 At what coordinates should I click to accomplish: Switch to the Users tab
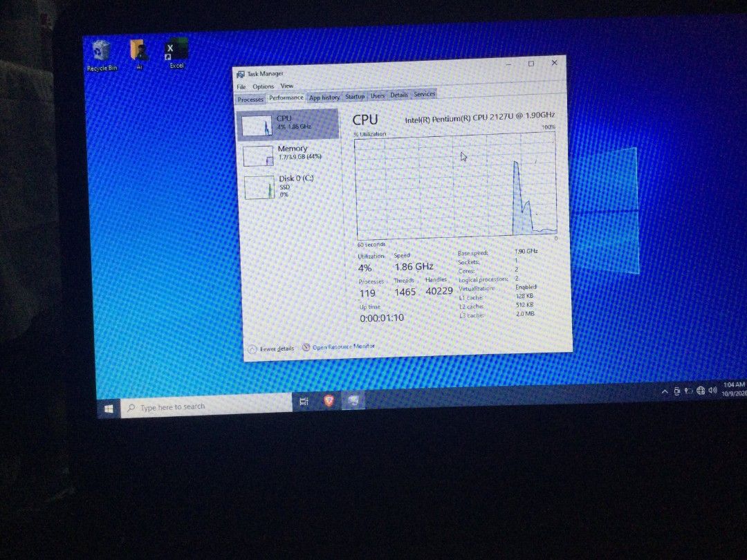(x=378, y=95)
